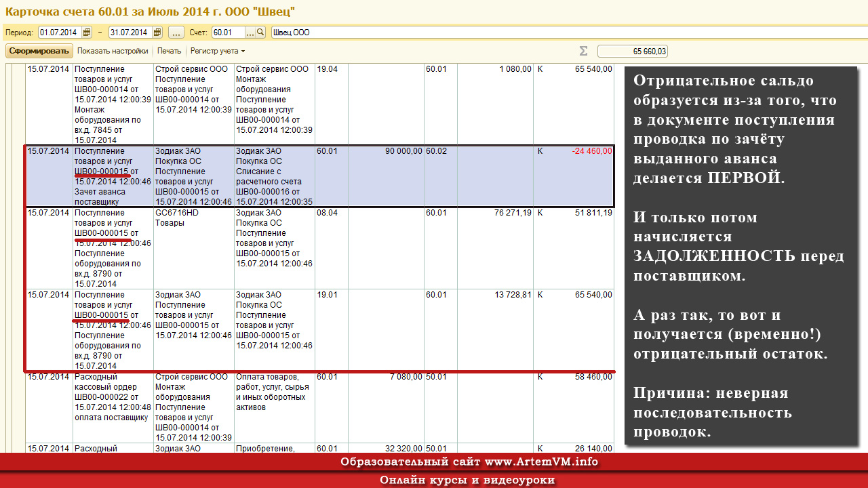Open calendar for end date 31.07.2014

point(157,33)
